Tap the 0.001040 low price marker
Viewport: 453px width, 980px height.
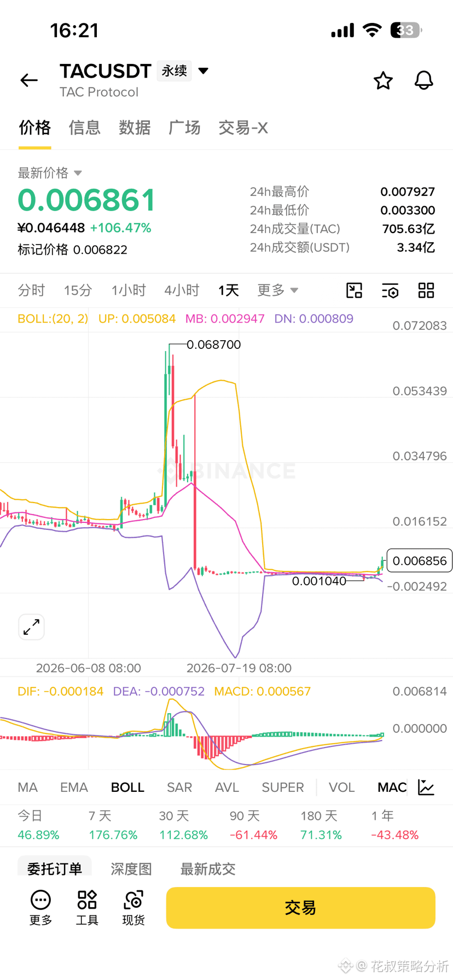[319, 581]
